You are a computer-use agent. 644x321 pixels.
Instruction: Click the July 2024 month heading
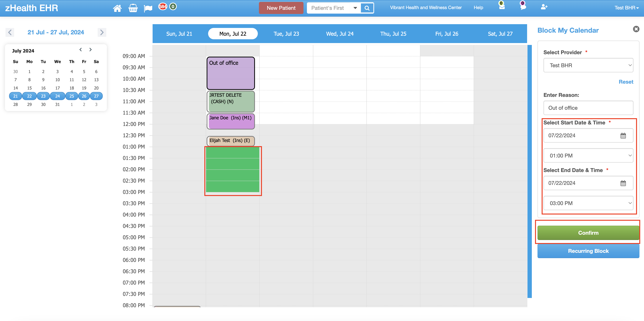point(23,51)
